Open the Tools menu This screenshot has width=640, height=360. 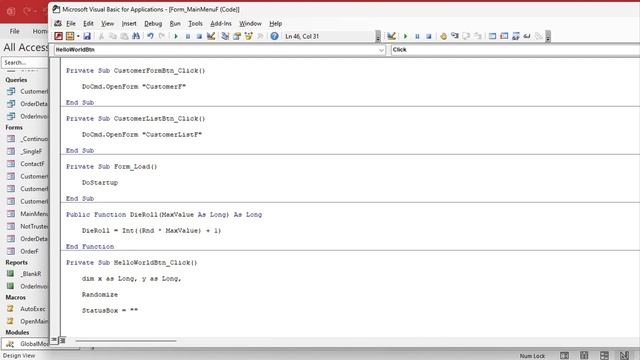click(x=195, y=24)
